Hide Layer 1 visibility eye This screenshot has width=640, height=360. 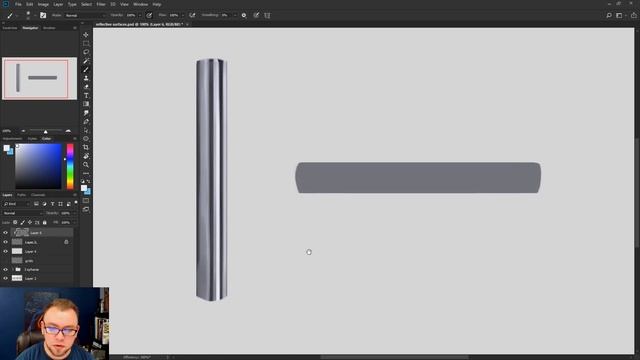[6, 278]
